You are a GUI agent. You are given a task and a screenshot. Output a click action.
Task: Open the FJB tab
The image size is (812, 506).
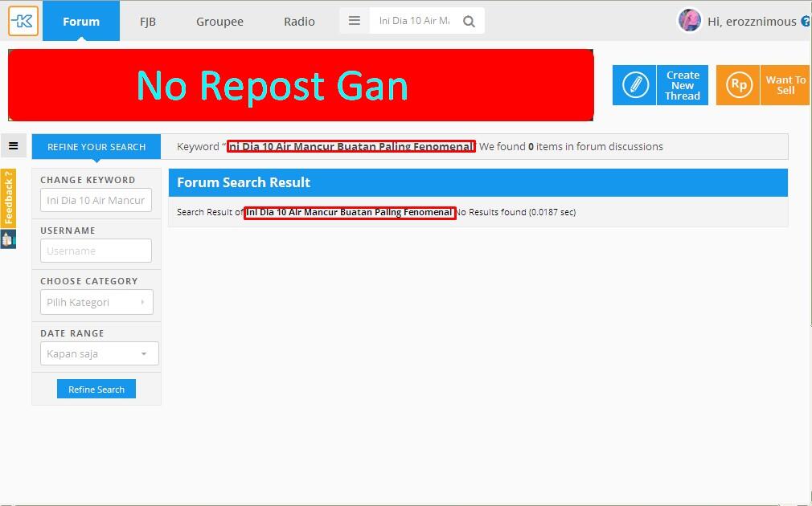coord(148,21)
